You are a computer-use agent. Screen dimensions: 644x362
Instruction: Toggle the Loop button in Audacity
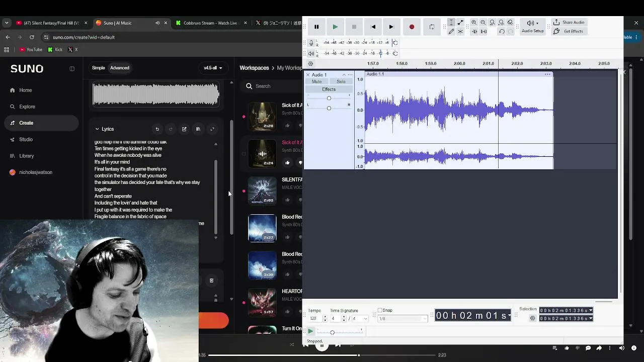tap(432, 27)
